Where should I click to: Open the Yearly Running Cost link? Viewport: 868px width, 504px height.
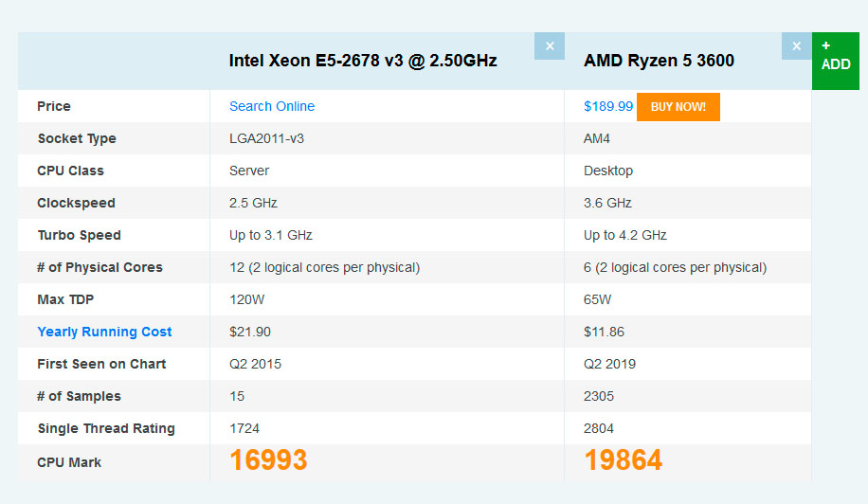coord(104,332)
